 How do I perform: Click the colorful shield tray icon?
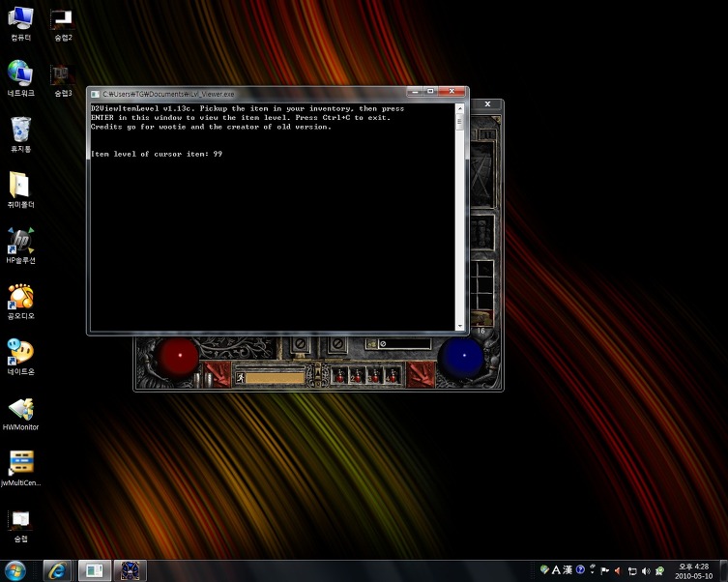pyautogui.click(x=544, y=569)
